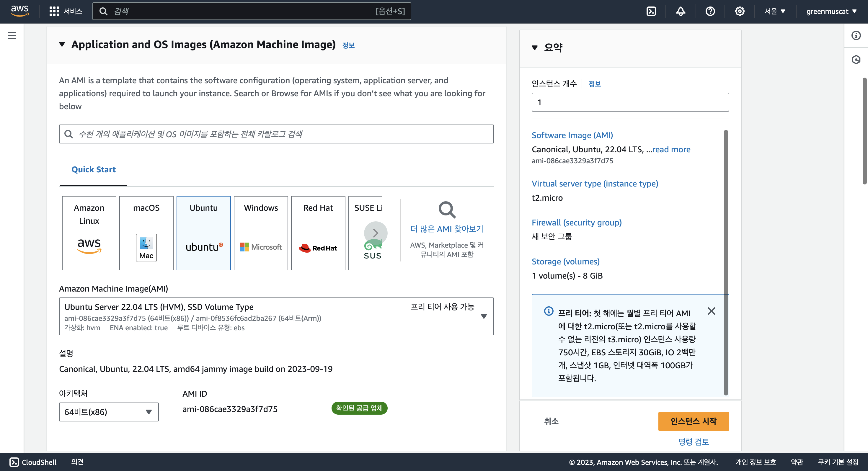This screenshot has width=868, height=471.
Task: Select the macOS AMI tile
Action: point(146,233)
